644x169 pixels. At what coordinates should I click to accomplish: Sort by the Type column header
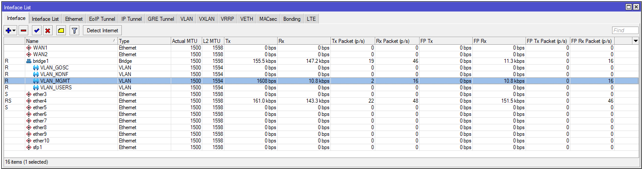click(144, 41)
